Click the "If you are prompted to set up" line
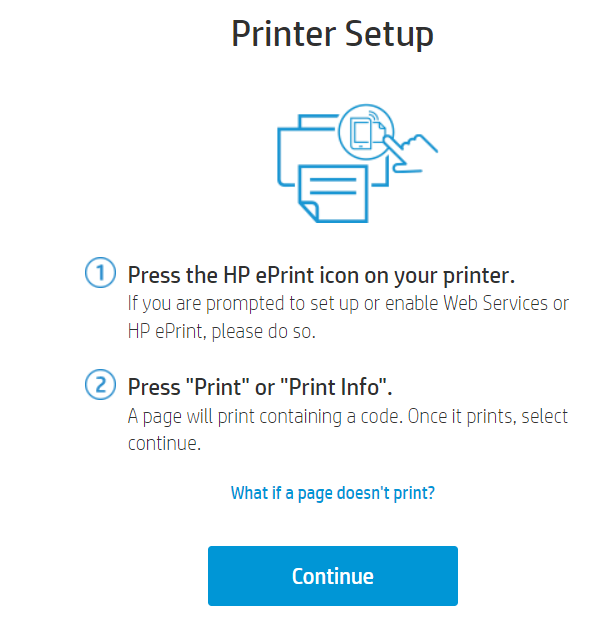The image size is (603, 621). [348, 303]
